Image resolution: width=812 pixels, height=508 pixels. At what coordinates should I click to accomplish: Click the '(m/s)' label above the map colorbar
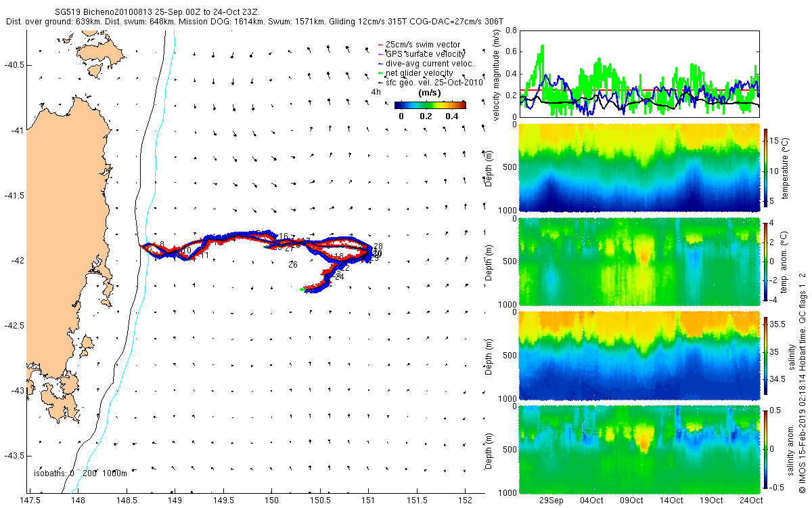(431, 93)
